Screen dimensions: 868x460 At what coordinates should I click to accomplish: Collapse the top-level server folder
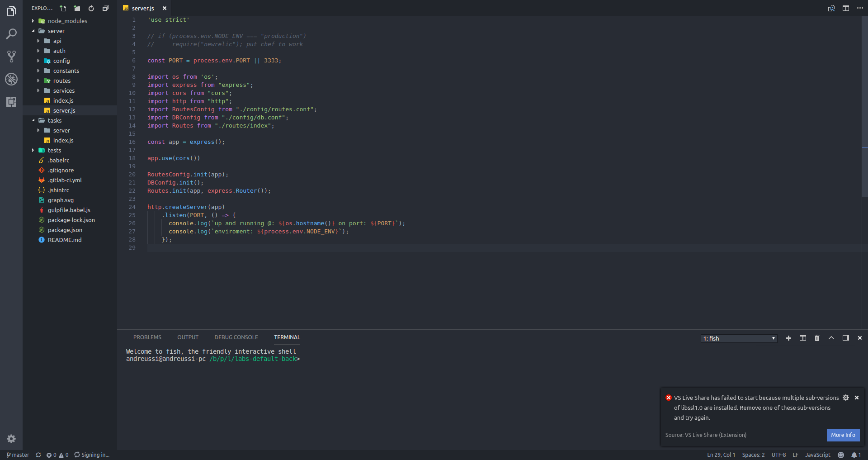click(70, 31)
